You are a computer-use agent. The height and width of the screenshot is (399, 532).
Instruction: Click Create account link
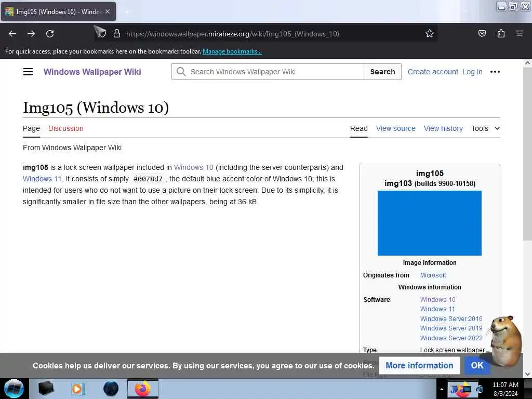tap(433, 72)
